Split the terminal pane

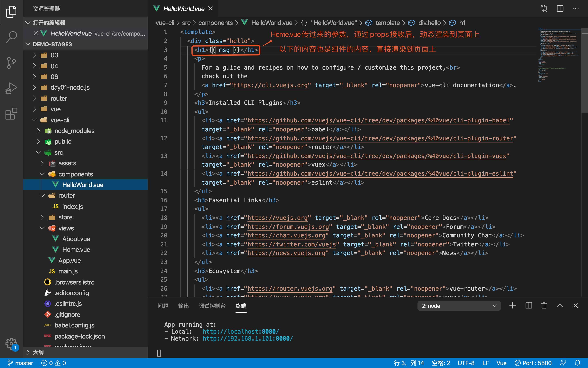coord(529,306)
